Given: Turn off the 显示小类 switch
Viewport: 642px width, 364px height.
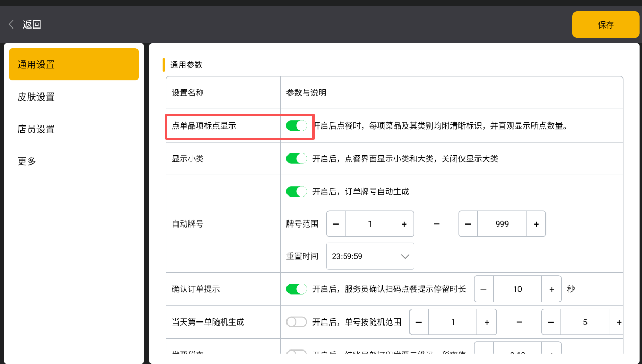Looking at the screenshot, I should point(297,159).
